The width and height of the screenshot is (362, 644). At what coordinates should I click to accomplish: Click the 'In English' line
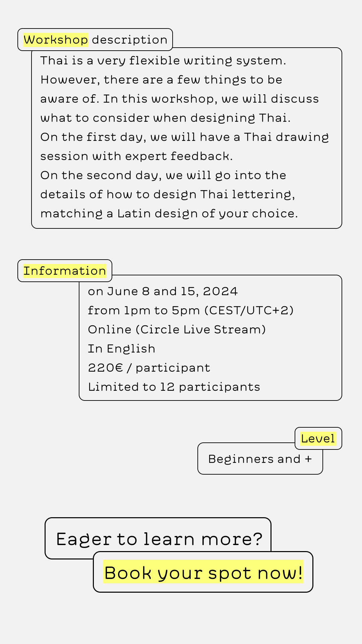(x=121, y=348)
